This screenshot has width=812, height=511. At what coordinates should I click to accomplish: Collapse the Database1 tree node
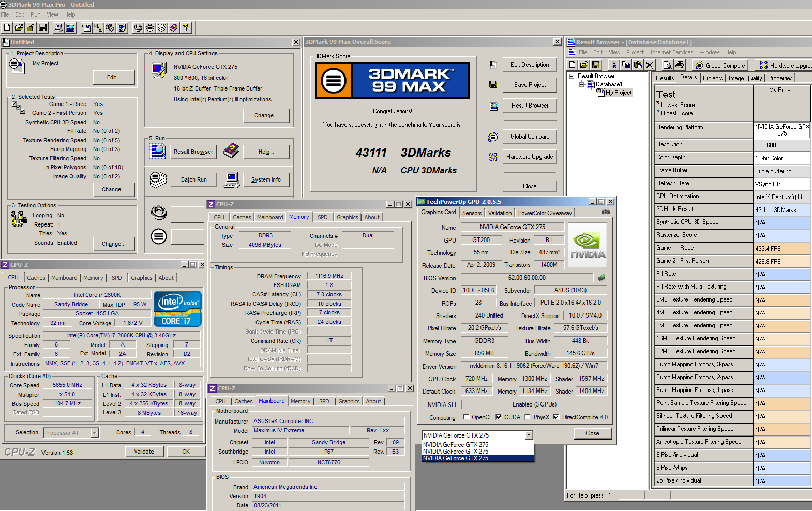click(581, 84)
